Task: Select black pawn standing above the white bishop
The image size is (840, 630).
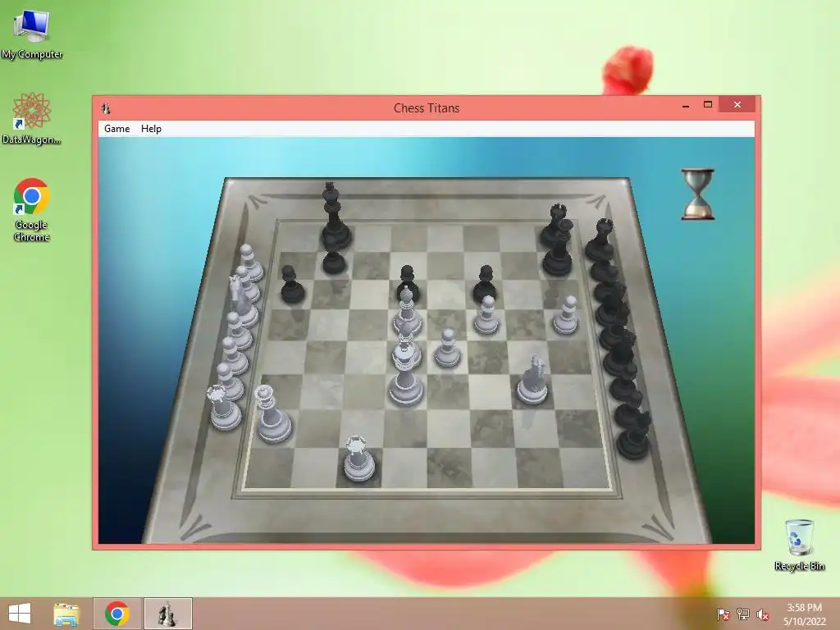Action: (x=408, y=281)
